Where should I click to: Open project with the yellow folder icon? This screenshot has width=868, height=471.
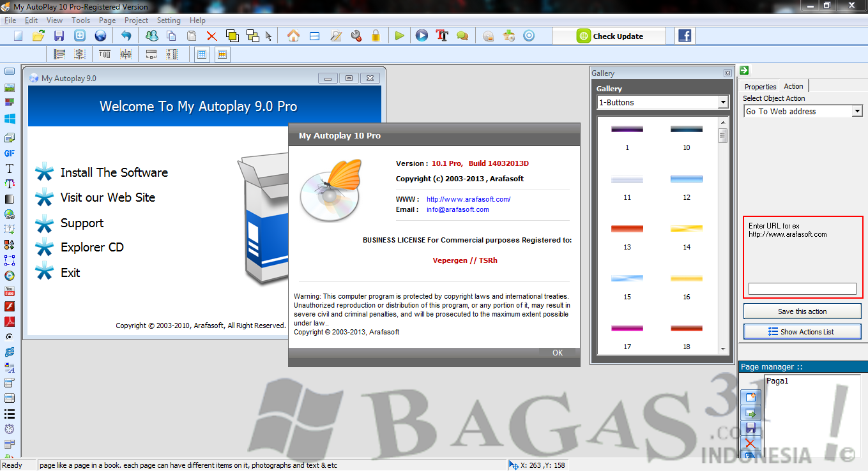(x=38, y=36)
